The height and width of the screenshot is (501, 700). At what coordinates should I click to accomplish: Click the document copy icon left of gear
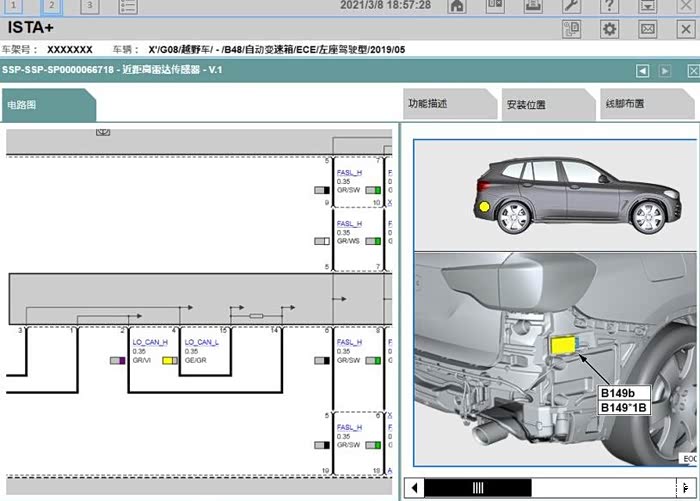(x=571, y=30)
